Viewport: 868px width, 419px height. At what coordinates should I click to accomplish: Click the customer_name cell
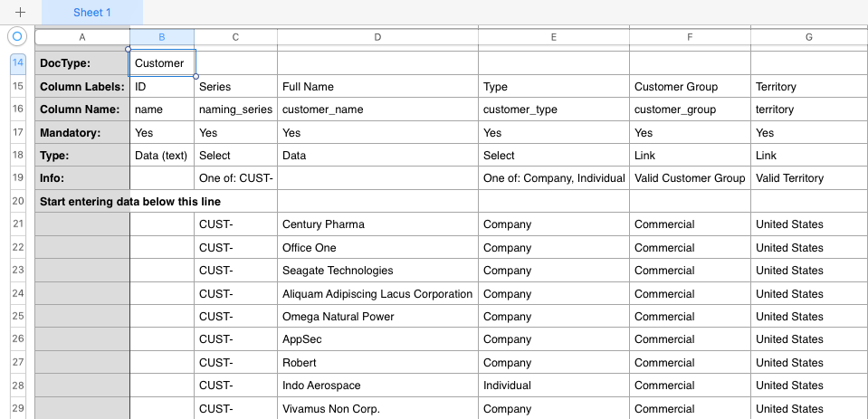click(377, 110)
